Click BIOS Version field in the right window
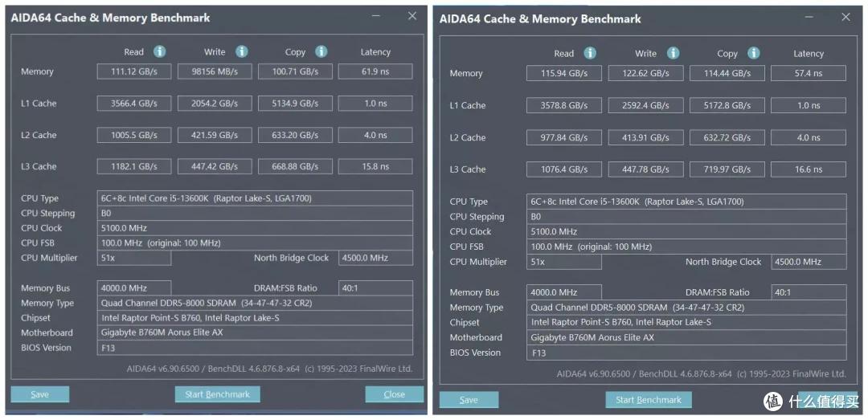 tap(686, 353)
